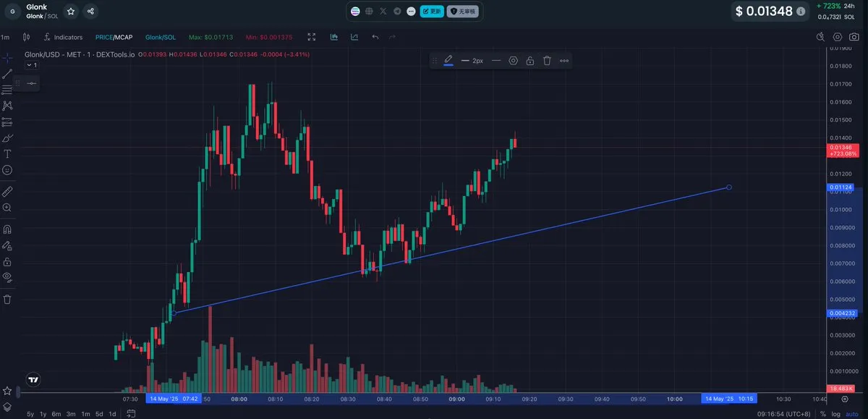This screenshot has width=868, height=419.
Task: Select the trend line drawing tool
Action: coord(7,74)
